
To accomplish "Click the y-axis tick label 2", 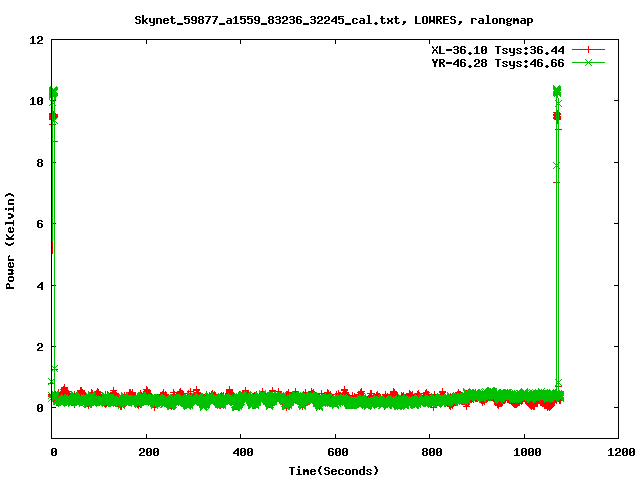I will pyautogui.click(x=40, y=347).
